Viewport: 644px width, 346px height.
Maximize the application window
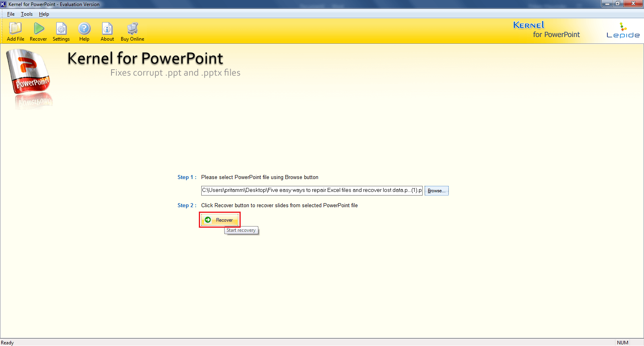pos(618,4)
